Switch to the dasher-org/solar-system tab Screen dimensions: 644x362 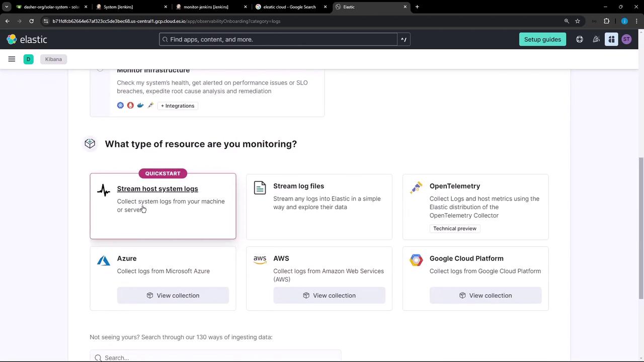coord(52,7)
